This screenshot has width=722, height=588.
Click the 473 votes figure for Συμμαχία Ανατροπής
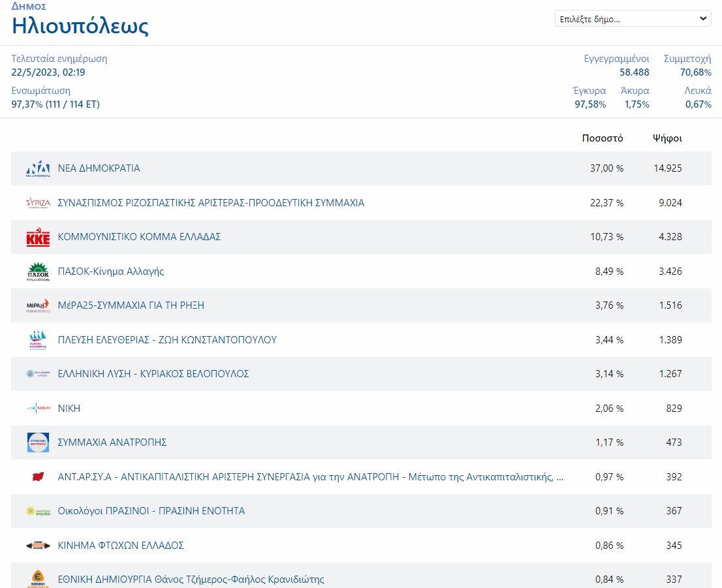[x=674, y=442]
